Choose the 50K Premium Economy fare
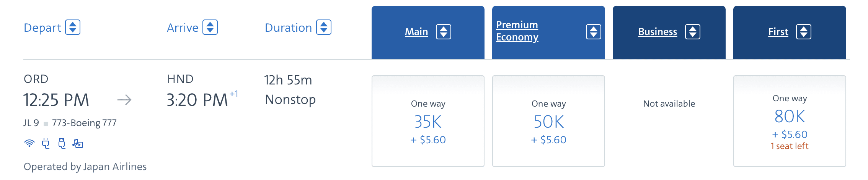868x180 pixels. tap(548, 121)
